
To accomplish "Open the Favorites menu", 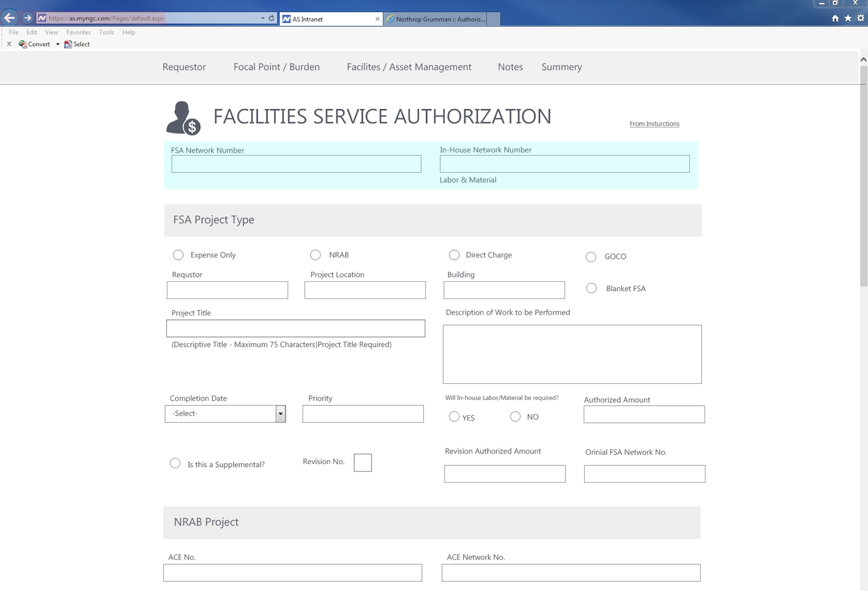I will click(78, 32).
